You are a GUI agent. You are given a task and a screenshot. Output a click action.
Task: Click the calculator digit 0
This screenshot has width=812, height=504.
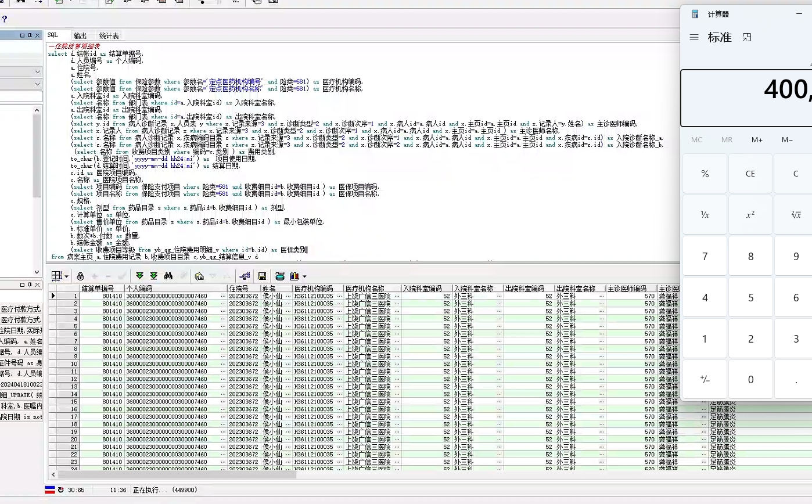[750, 380]
